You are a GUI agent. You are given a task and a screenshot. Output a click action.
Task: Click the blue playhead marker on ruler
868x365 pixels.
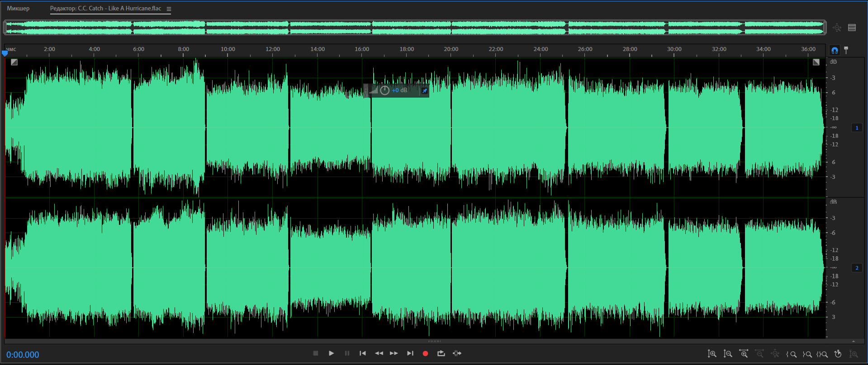[5, 53]
